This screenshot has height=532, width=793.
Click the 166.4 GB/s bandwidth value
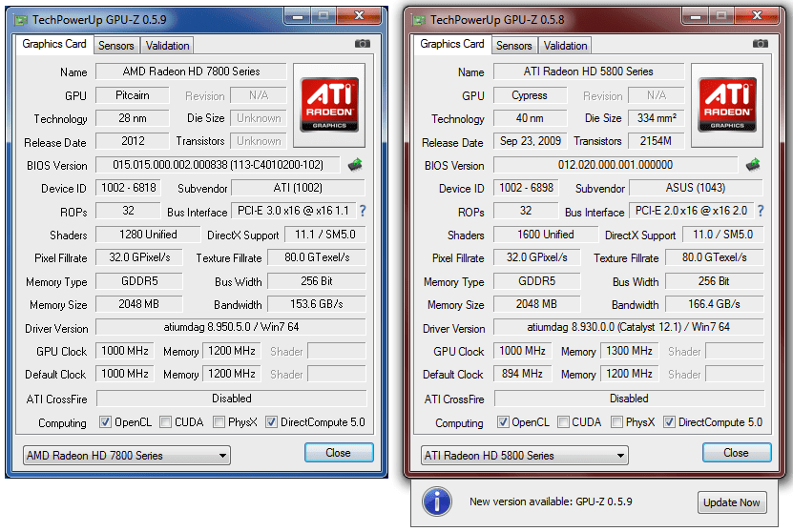point(714,304)
